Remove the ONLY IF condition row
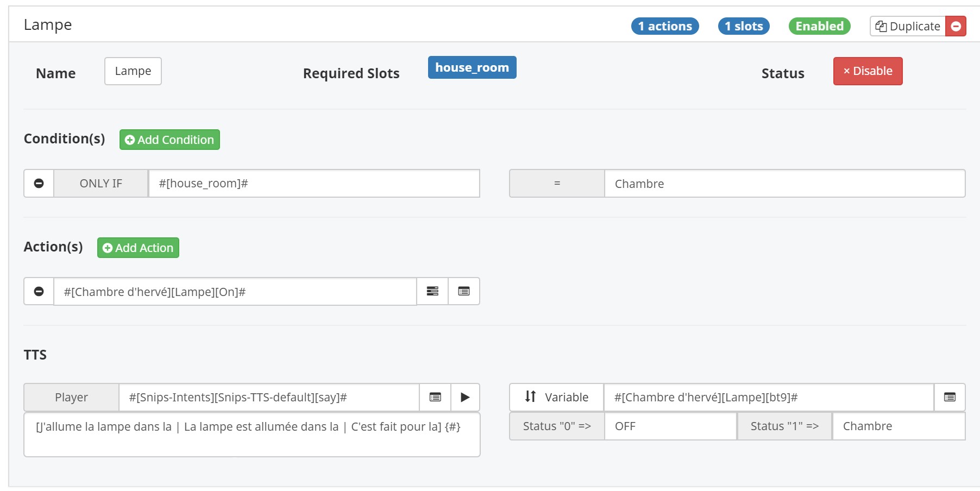Image resolution: width=980 pixels, height=491 pixels. [x=39, y=184]
